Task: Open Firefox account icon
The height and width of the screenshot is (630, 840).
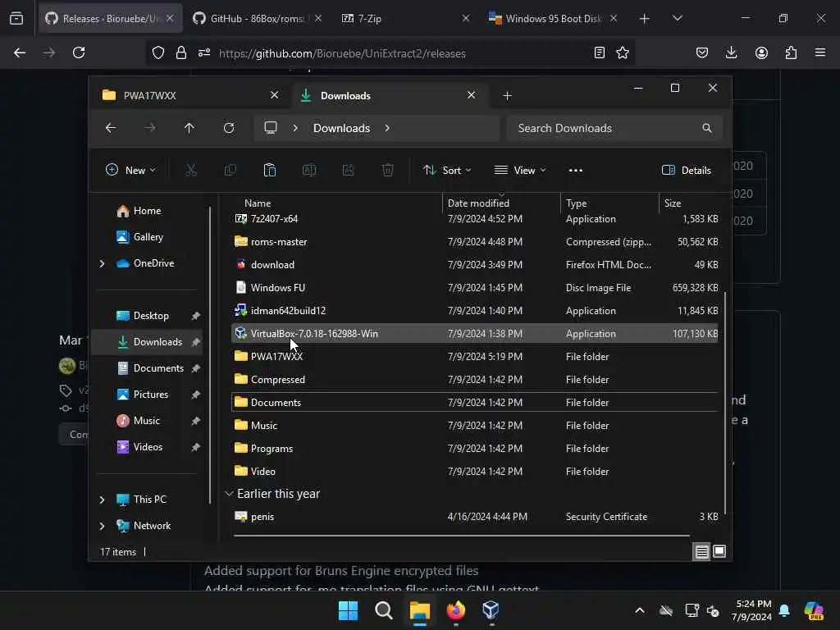Action: pos(761,52)
